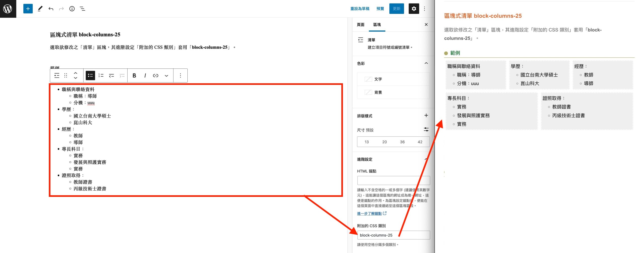Open the list view outline icon
The image size is (644, 253).
click(83, 9)
